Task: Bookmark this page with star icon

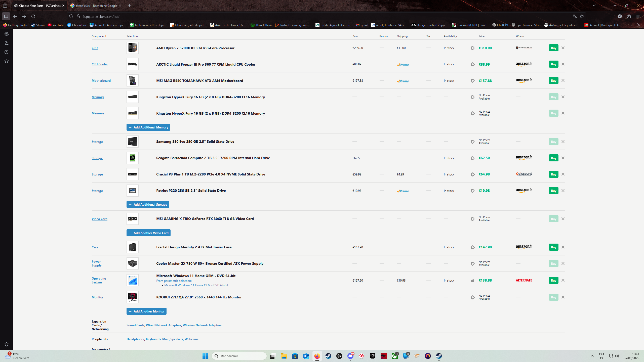Action: point(582,16)
